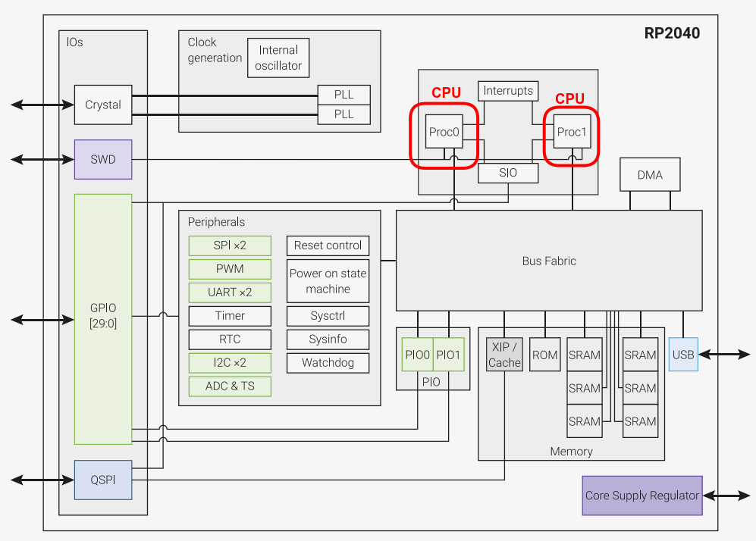The width and height of the screenshot is (756, 541).
Task: Select the PWM peripheral block
Action: [230, 269]
